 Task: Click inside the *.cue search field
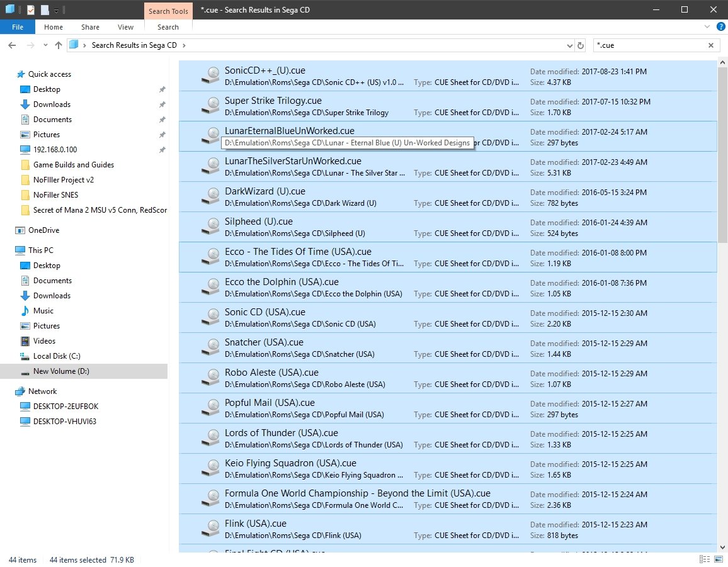coord(650,45)
